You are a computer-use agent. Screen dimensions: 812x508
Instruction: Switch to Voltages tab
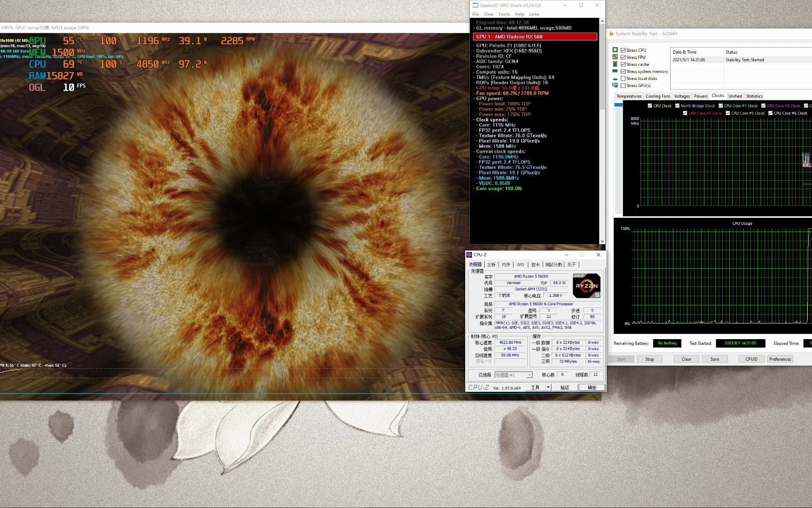click(x=682, y=96)
